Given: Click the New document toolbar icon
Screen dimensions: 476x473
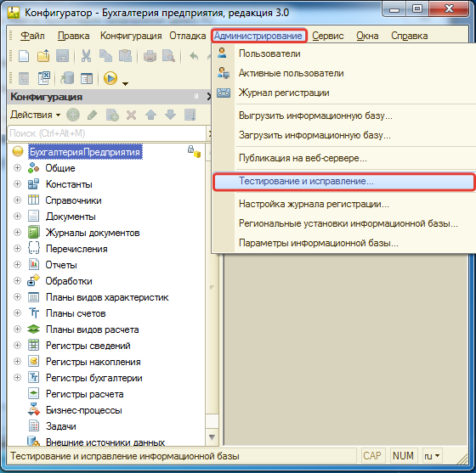Looking at the screenshot, I should point(24,56).
